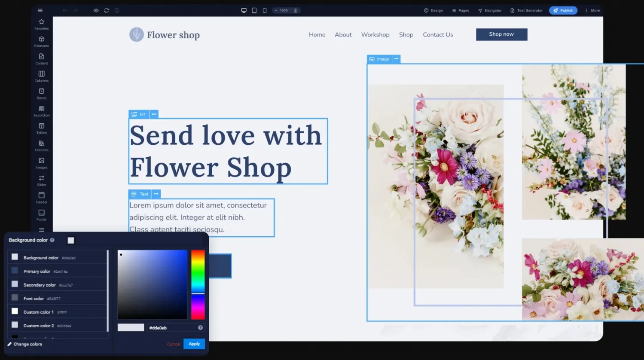Screen dimensions: 644x360
Task: Open the hamburger menu in top bar
Action: [40, 10]
